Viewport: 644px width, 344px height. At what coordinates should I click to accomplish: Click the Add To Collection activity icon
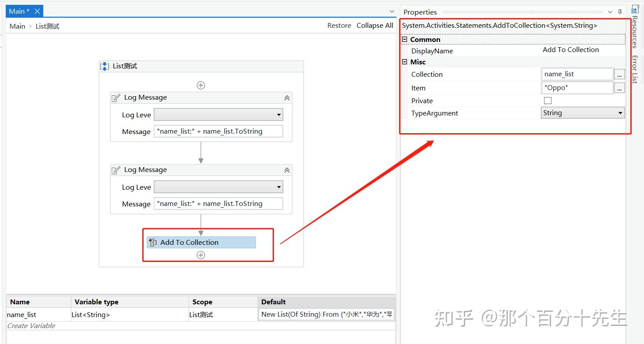click(x=152, y=242)
